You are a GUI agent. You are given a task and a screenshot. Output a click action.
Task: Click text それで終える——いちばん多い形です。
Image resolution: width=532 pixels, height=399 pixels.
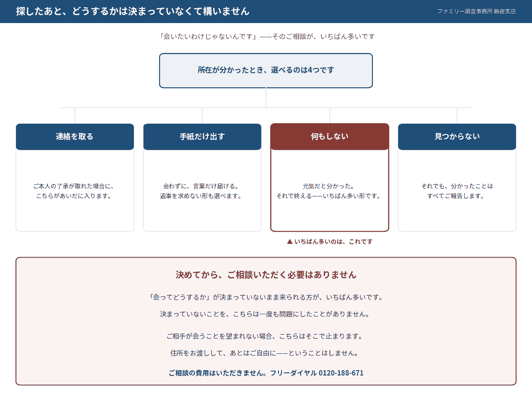[329, 196]
